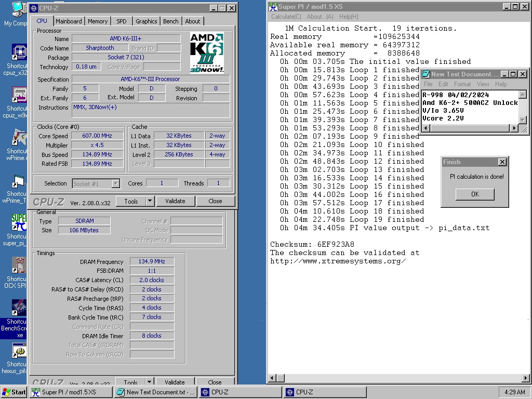
Task: Click Close in rear CPU-Z Memory window
Action: coord(215,382)
